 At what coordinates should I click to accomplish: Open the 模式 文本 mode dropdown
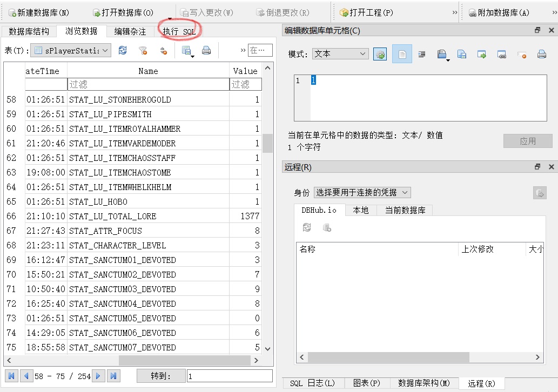point(340,53)
